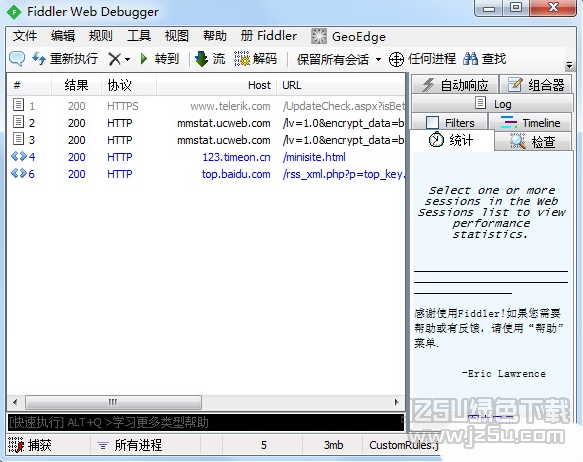The image size is (583, 462).
Task: Select session 6 HTML arrows icon
Action: click(19, 174)
